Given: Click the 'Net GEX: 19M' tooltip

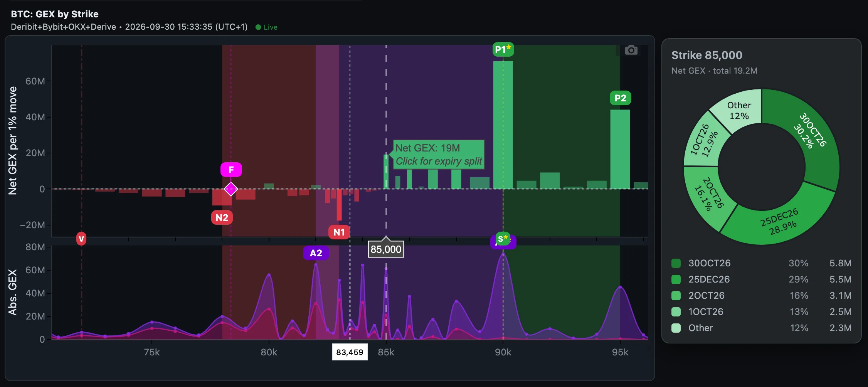Looking at the screenshot, I should (x=439, y=155).
